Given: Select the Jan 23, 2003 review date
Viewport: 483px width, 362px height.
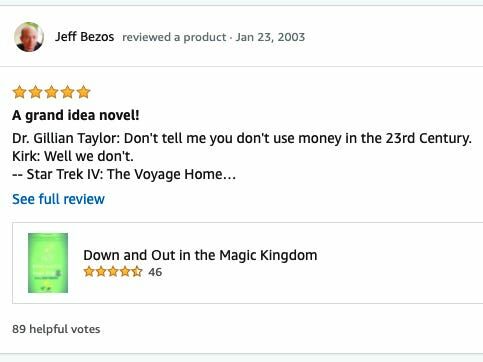Looking at the screenshot, I should pos(270,37).
